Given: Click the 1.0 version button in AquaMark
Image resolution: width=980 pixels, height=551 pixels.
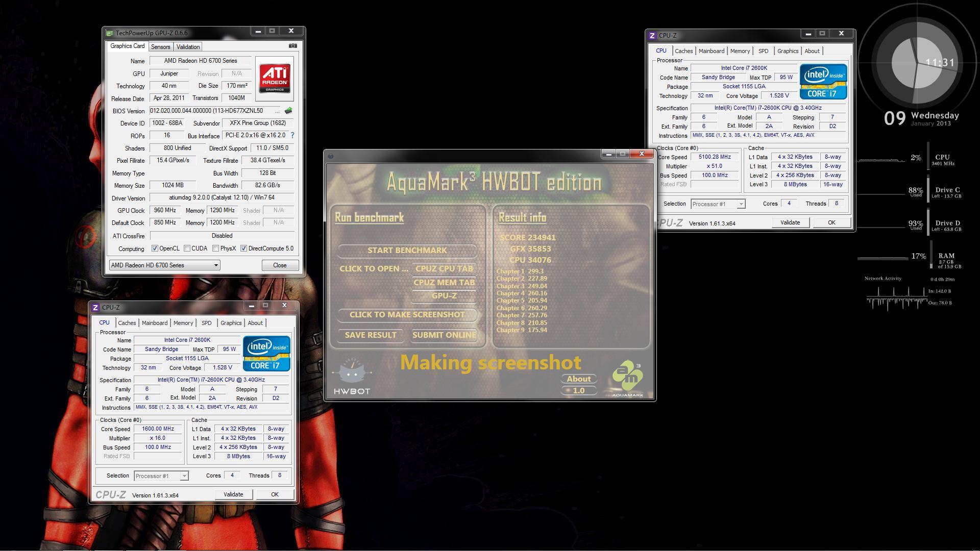Looking at the screenshot, I should tap(579, 391).
